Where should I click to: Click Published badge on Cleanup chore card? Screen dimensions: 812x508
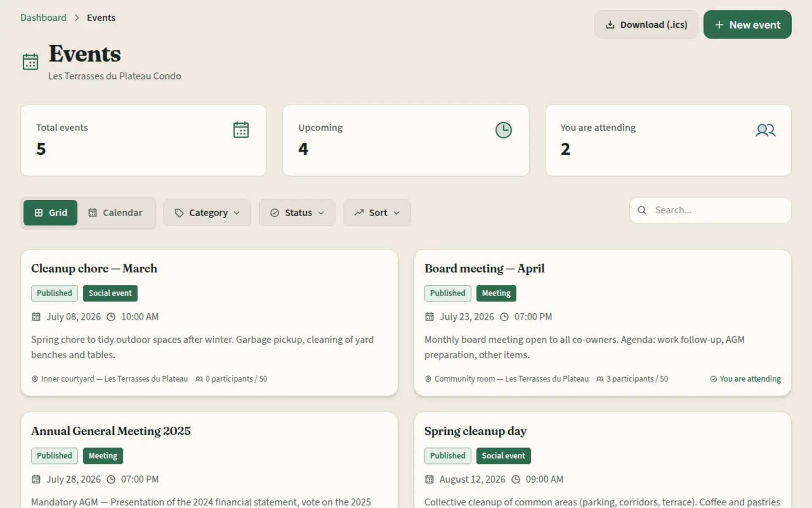point(55,293)
